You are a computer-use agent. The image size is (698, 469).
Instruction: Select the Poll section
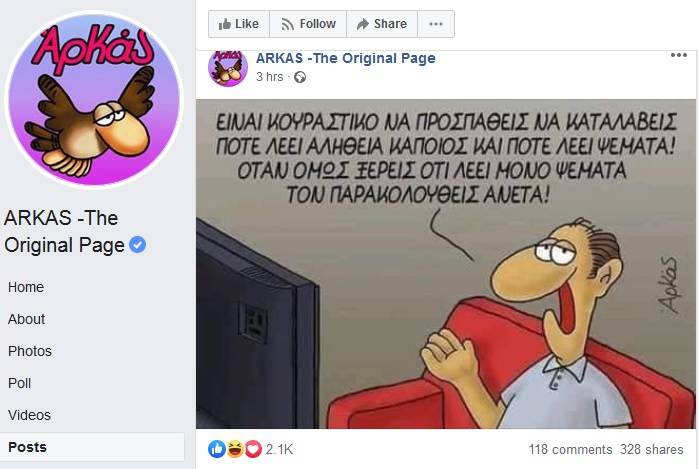click(20, 384)
